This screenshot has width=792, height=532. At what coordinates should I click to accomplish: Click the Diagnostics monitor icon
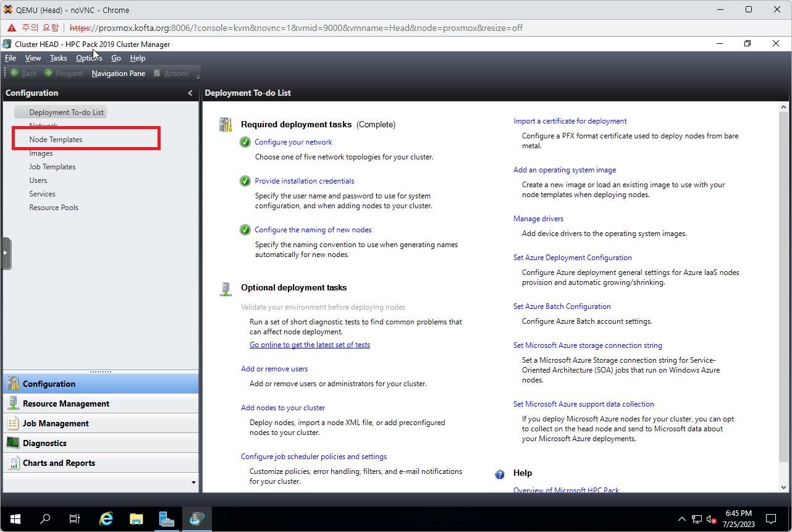[13, 443]
